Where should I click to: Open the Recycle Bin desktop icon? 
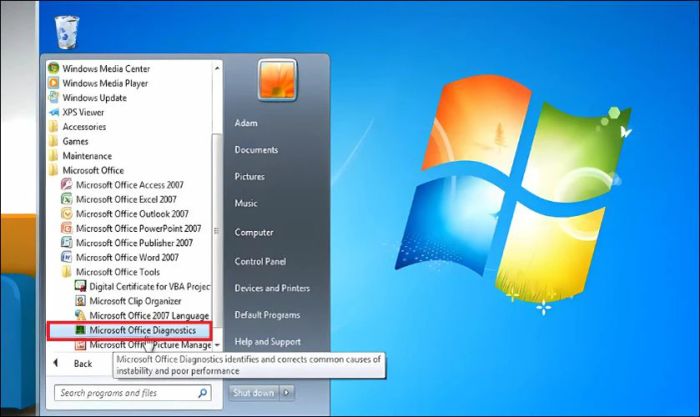click(x=67, y=32)
